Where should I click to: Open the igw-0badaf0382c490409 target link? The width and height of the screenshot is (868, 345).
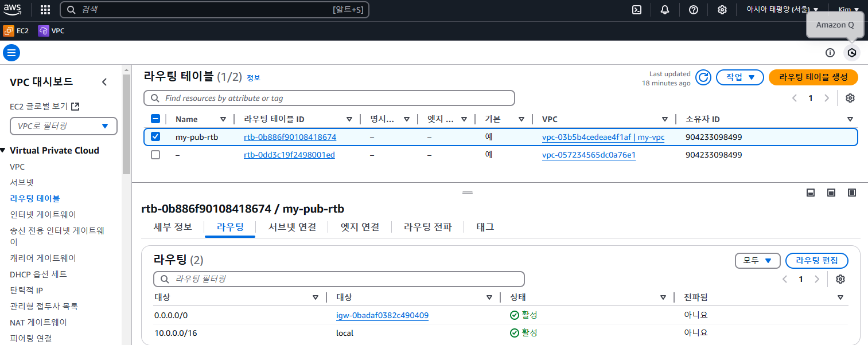382,315
